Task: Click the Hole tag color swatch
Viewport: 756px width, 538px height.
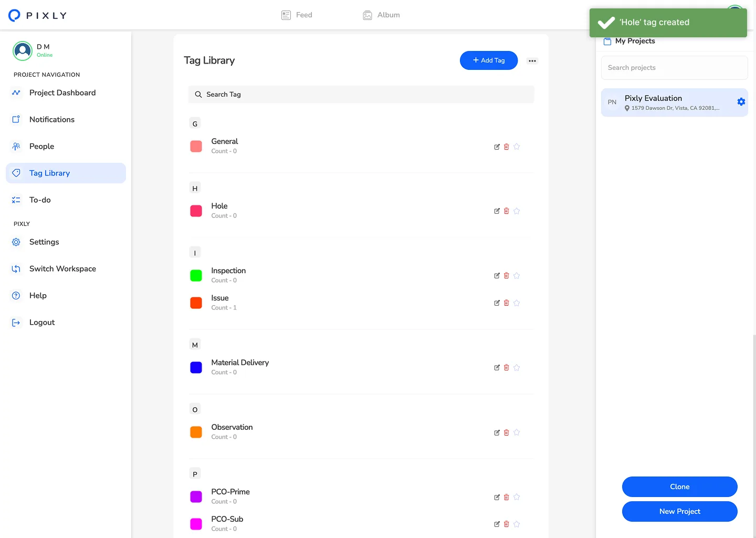Action: [196, 211]
